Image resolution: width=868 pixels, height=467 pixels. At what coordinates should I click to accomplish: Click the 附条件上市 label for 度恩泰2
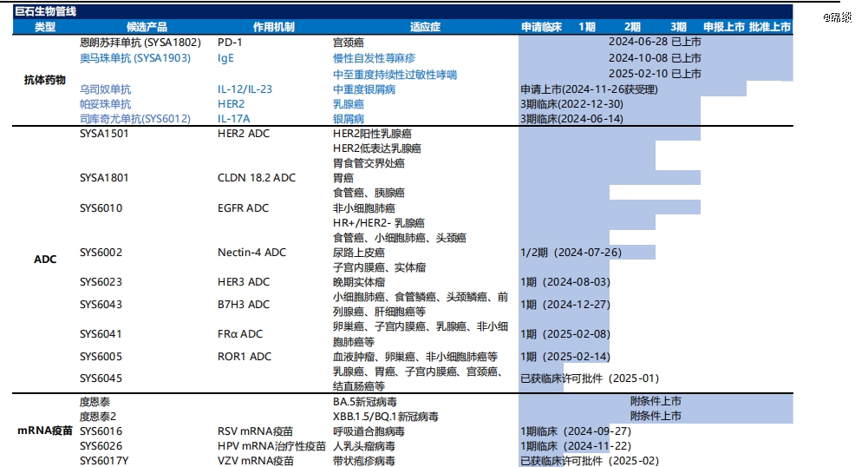655,416
